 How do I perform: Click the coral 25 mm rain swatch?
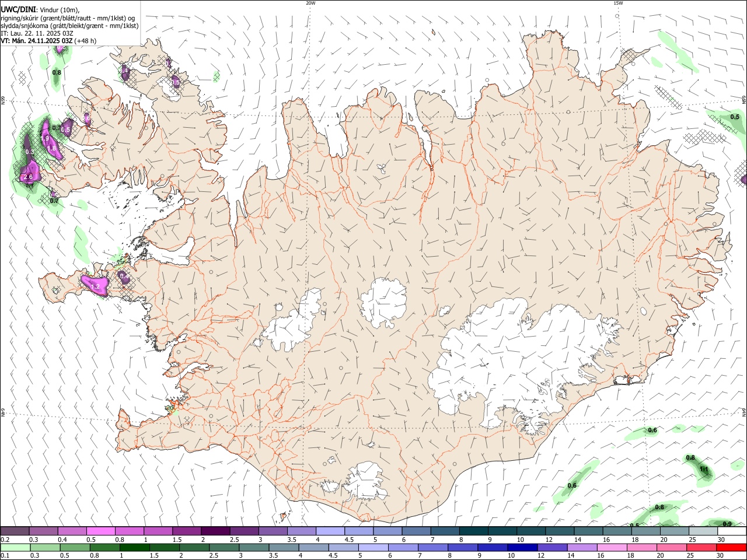tap(703, 548)
